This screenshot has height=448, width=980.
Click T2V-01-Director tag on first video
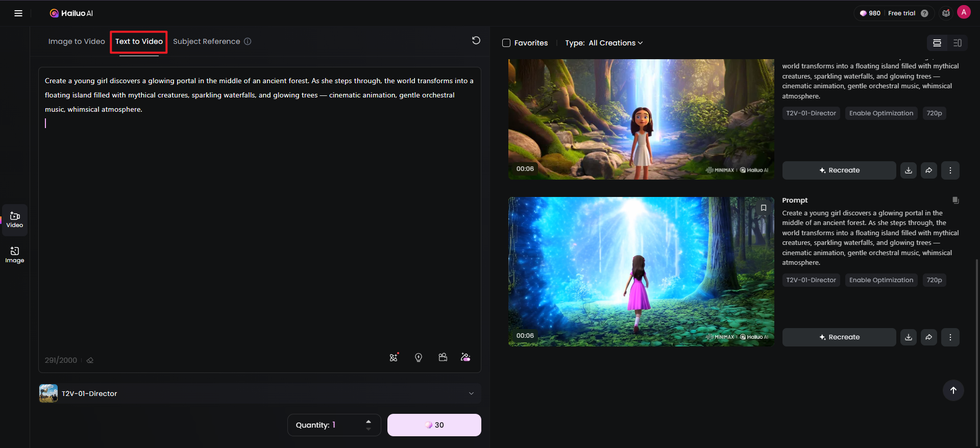811,113
